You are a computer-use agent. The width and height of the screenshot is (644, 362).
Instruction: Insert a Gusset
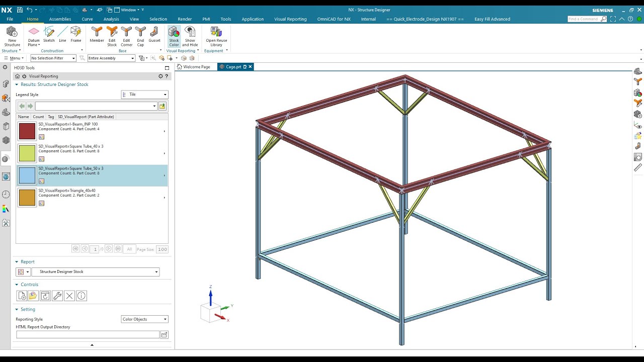click(154, 34)
